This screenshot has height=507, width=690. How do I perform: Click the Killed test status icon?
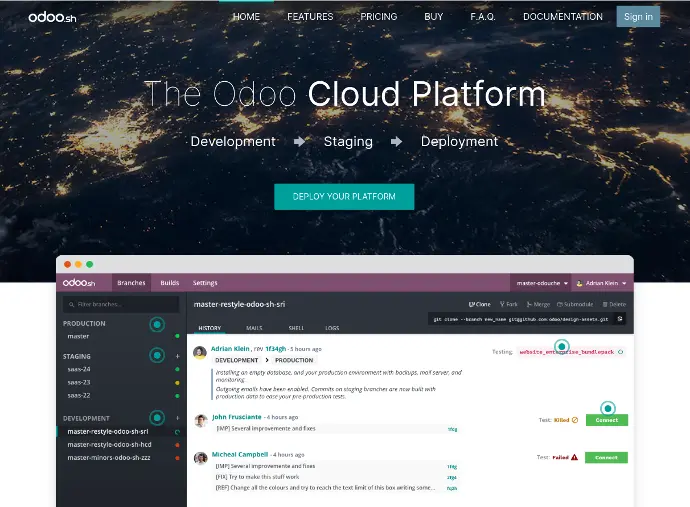click(575, 420)
